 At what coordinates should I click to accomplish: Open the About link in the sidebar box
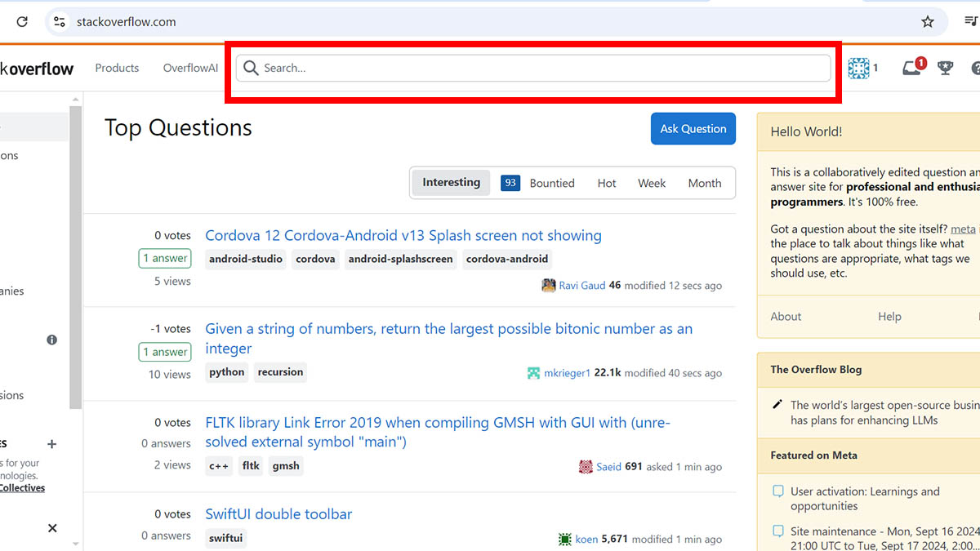click(786, 317)
